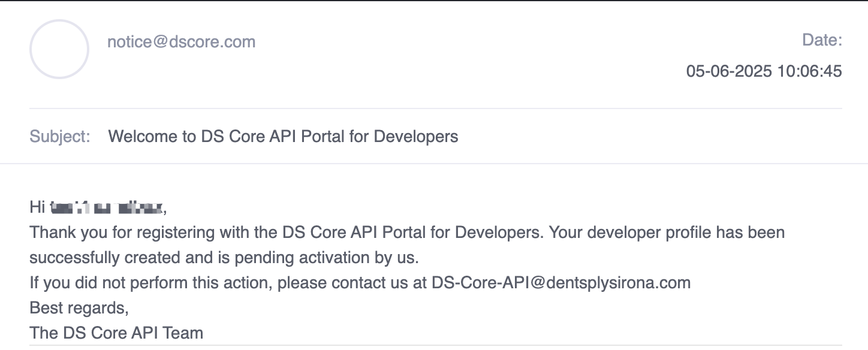Click the empty sender avatar circle
Viewport: 868px width, 350px height.
(59, 49)
